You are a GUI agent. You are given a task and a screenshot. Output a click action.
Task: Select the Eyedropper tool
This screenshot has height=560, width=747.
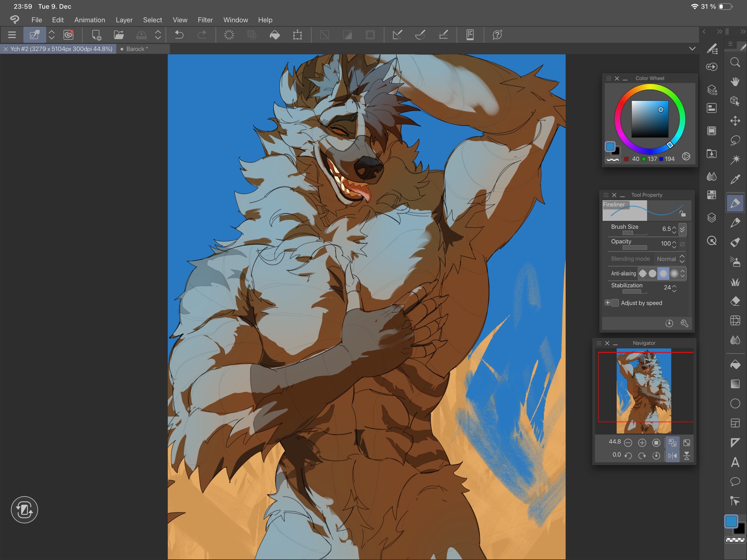735,180
